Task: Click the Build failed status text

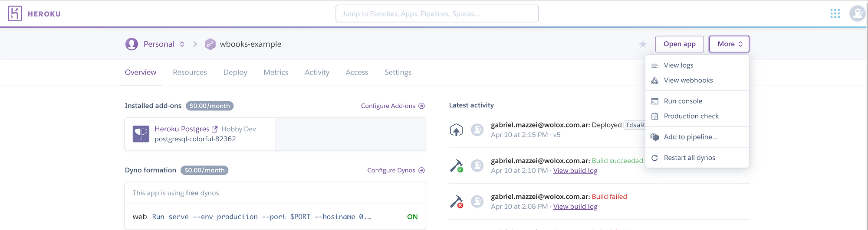Action: (x=609, y=197)
